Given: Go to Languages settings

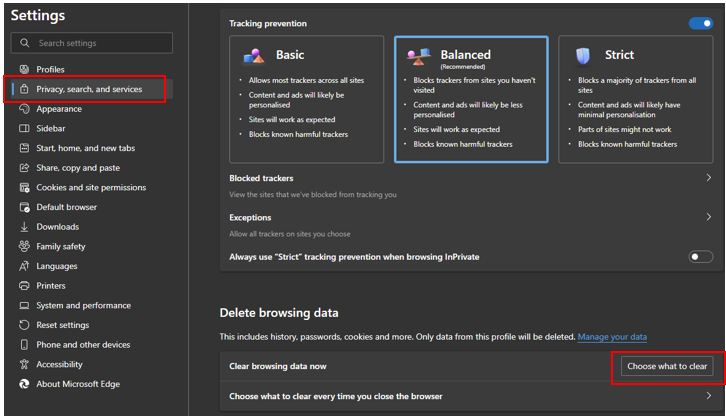Looking at the screenshot, I should coord(56,266).
